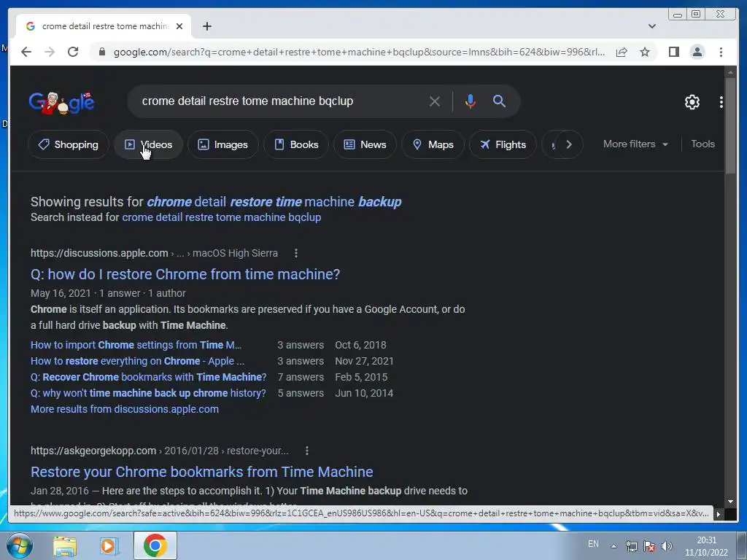Click the EN language indicator

tap(593, 544)
